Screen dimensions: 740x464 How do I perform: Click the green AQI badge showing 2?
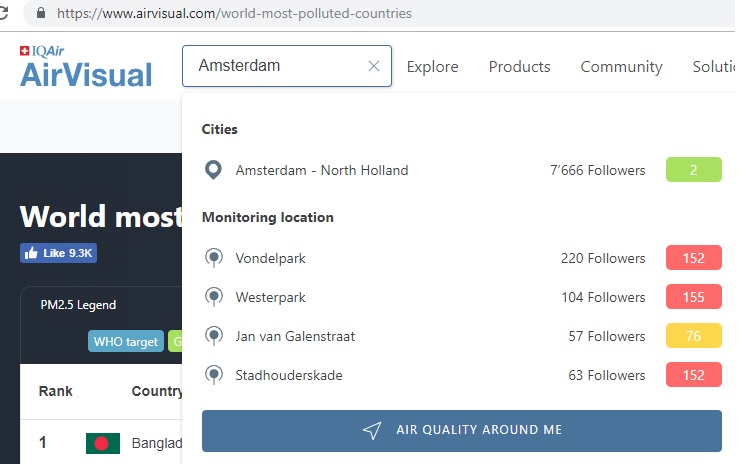pos(693,170)
